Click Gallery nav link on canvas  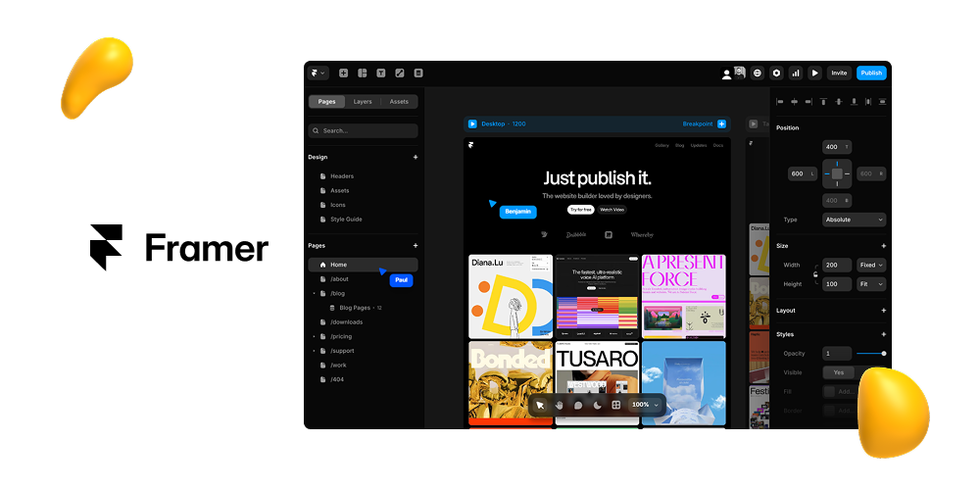[661, 145]
